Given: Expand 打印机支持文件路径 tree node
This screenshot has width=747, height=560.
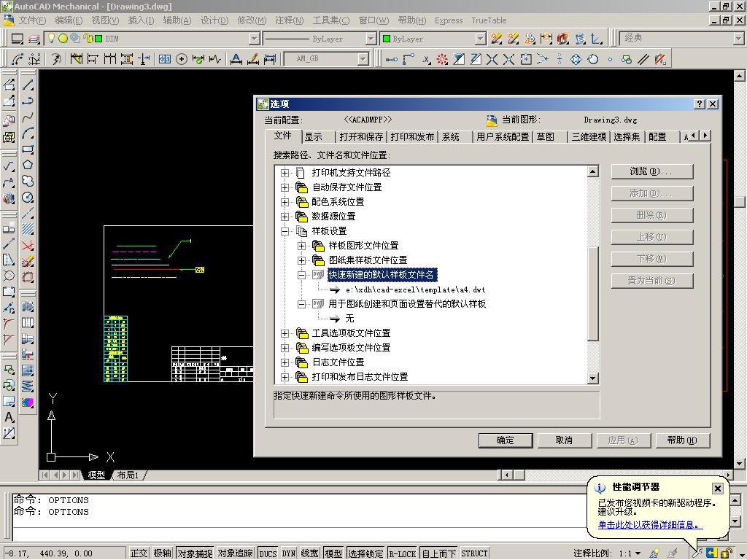Looking at the screenshot, I should (285, 173).
